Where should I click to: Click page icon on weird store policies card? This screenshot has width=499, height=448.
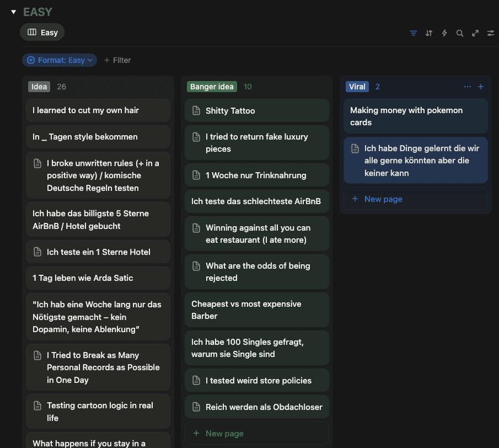point(196,381)
